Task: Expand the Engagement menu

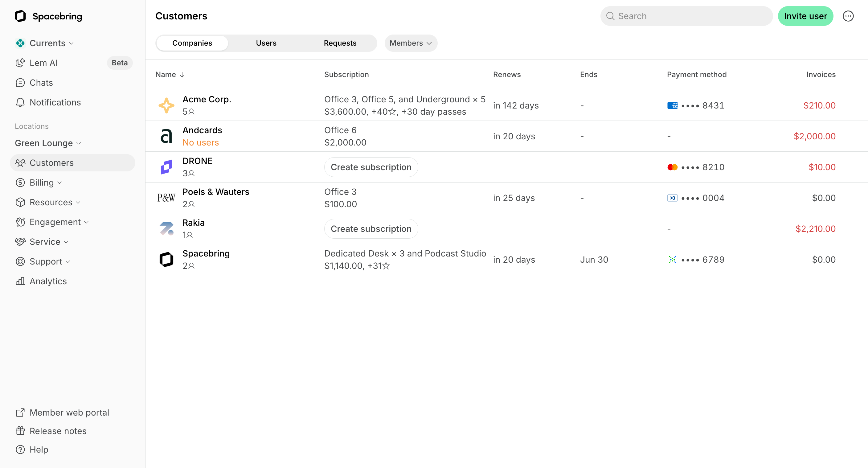Action: (86, 222)
